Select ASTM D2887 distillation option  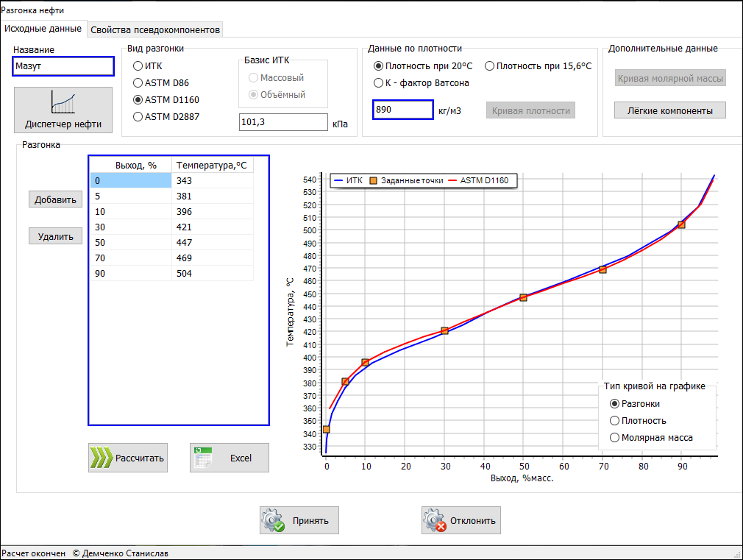click(138, 116)
